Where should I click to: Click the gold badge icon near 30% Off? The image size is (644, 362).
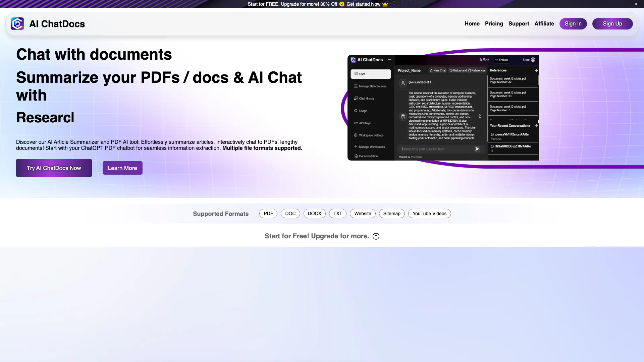pos(342,4)
